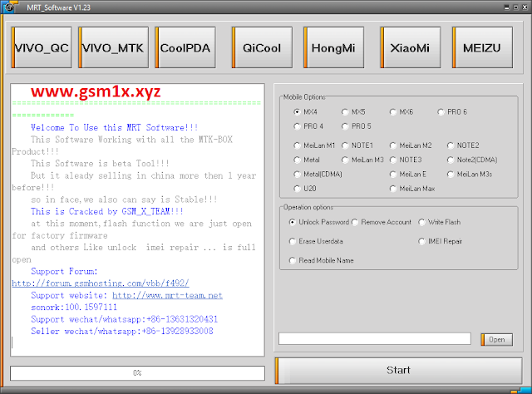Choose the PRO 6 model
Screen dimensions: 532x394
(441, 111)
